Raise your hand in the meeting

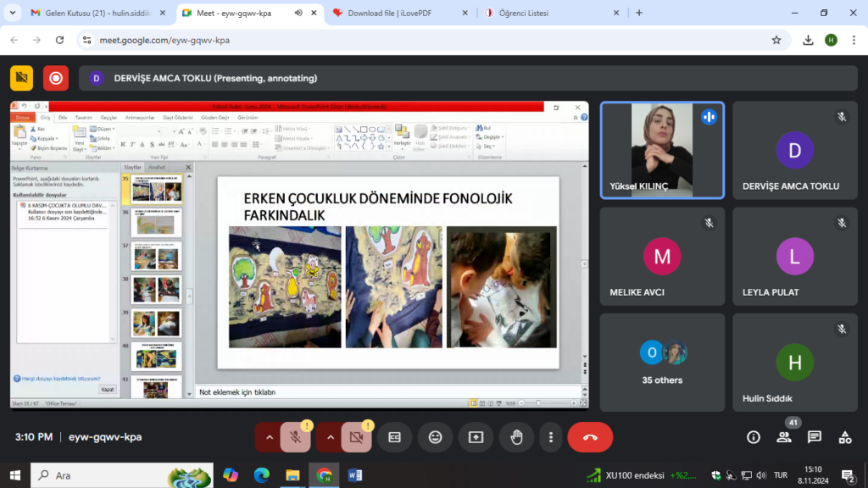516,437
